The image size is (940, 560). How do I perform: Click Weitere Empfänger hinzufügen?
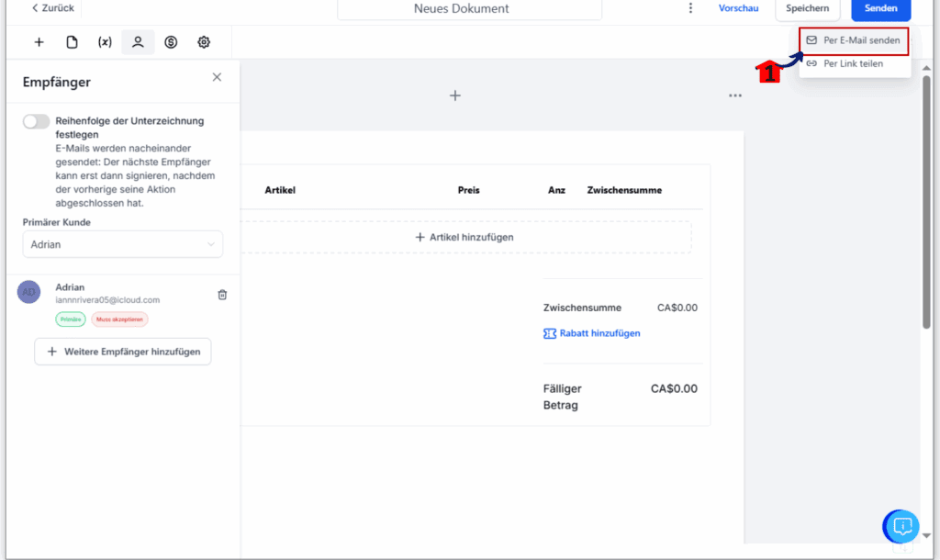pyautogui.click(x=123, y=352)
